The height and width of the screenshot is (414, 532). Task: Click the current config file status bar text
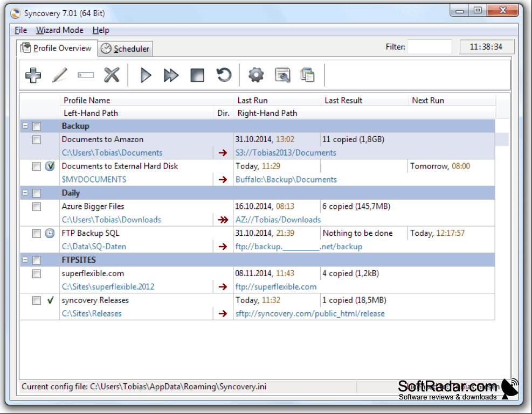[144, 387]
